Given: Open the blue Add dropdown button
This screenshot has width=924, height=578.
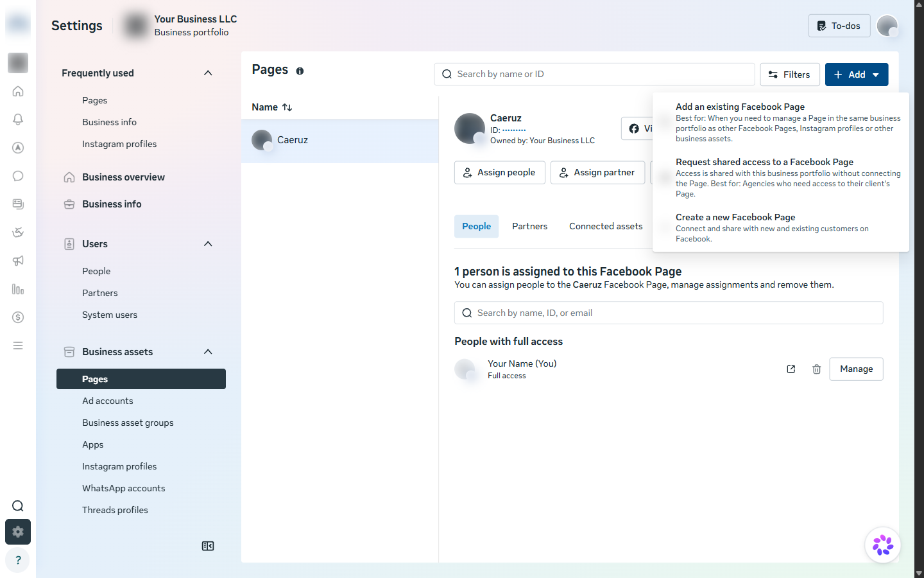Looking at the screenshot, I should tap(857, 74).
